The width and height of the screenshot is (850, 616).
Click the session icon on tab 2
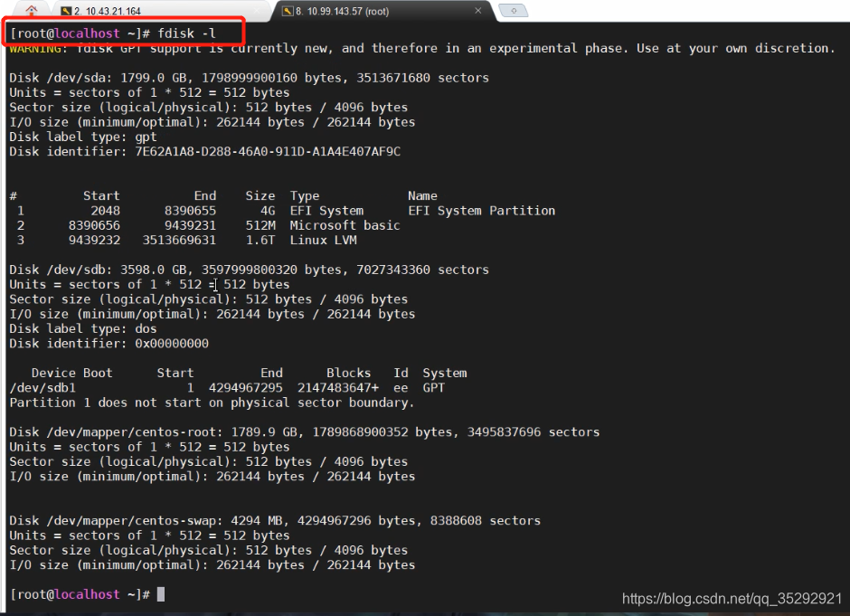(66, 11)
